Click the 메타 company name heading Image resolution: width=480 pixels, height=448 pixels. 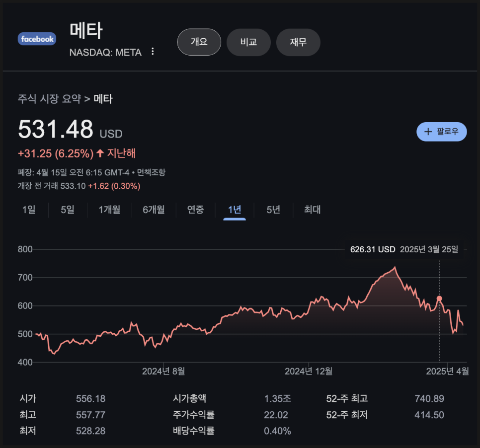coord(86,31)
